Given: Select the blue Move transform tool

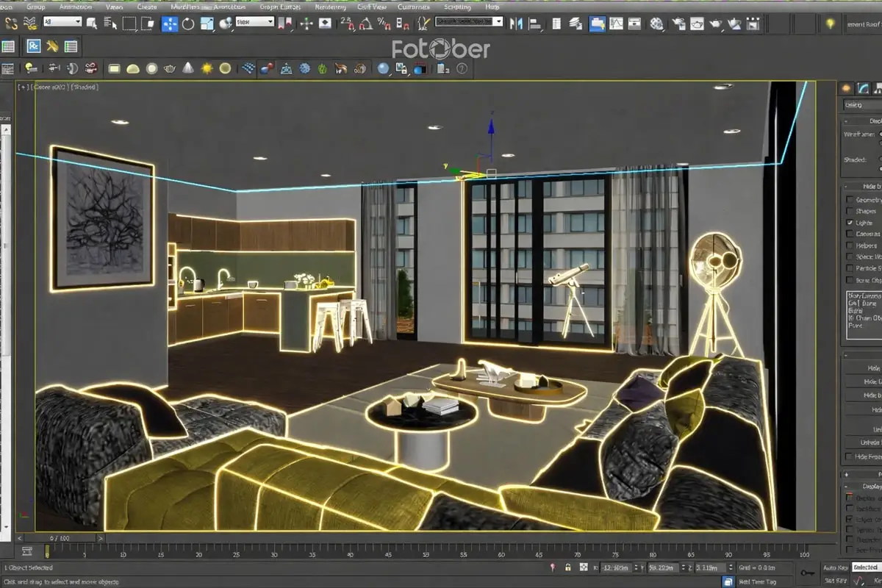Looking at the screenshot, I should coord(170,24).
